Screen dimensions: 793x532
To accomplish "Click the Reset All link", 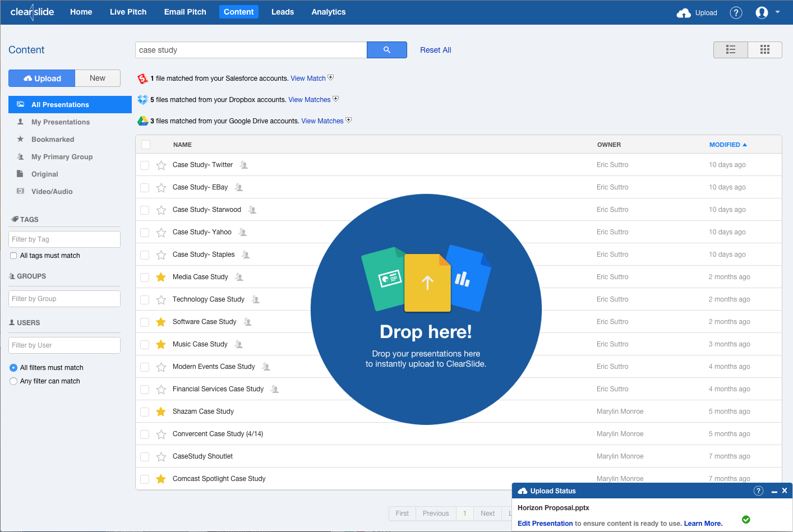I will [436, 50].
